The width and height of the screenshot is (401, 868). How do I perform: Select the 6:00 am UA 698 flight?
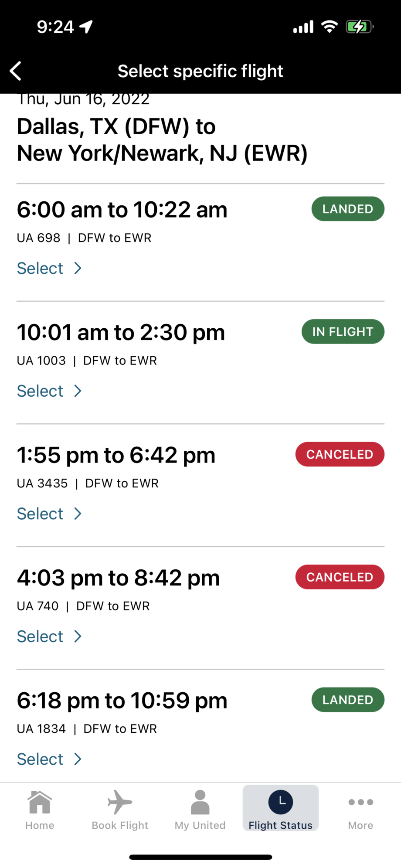40,268
